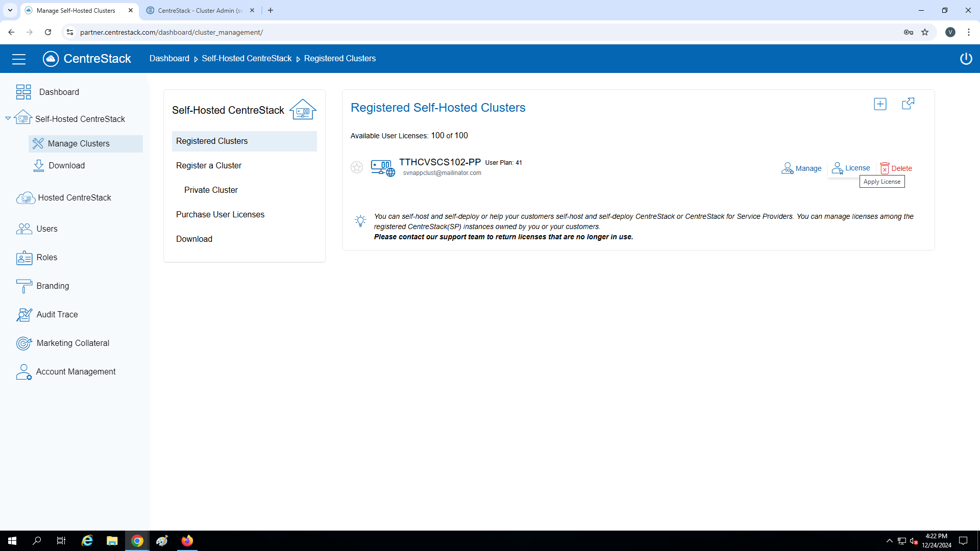Open the external link popout icon
The height and width of the screenshot is (551, 980).
point(908,104)
